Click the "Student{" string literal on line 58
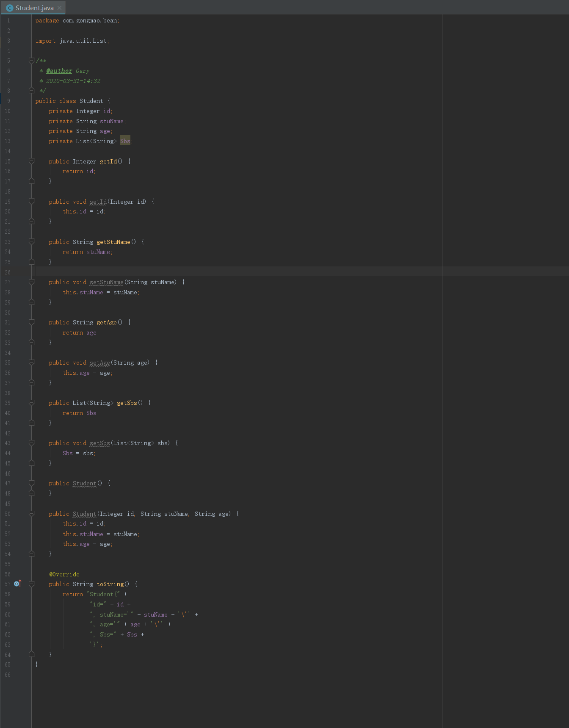Viewport: 569px width, 728px height. (x=103, y=594)
